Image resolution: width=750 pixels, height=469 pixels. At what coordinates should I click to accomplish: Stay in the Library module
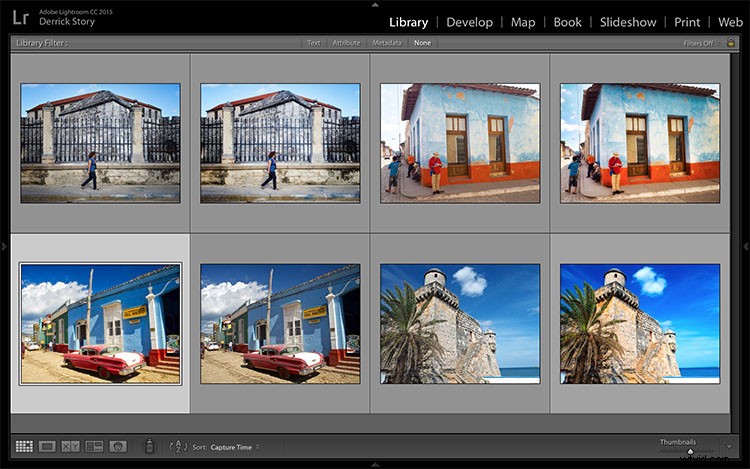(x=408, y=22)
